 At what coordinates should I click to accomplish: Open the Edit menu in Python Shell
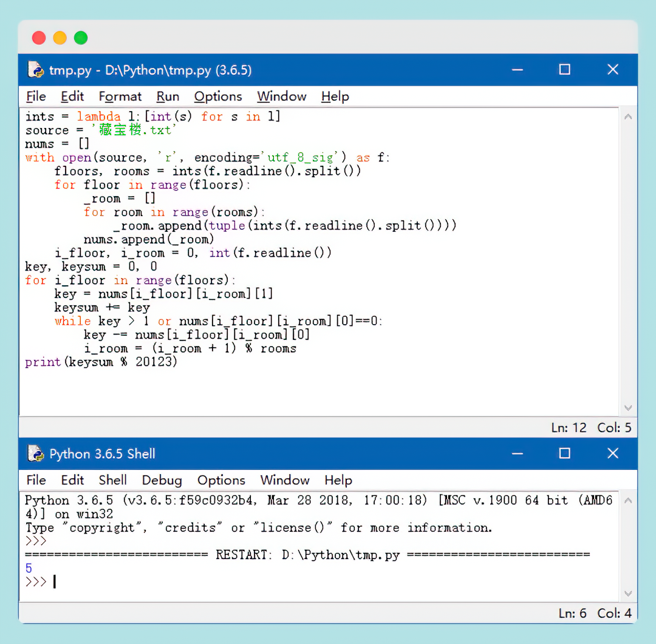72,480
